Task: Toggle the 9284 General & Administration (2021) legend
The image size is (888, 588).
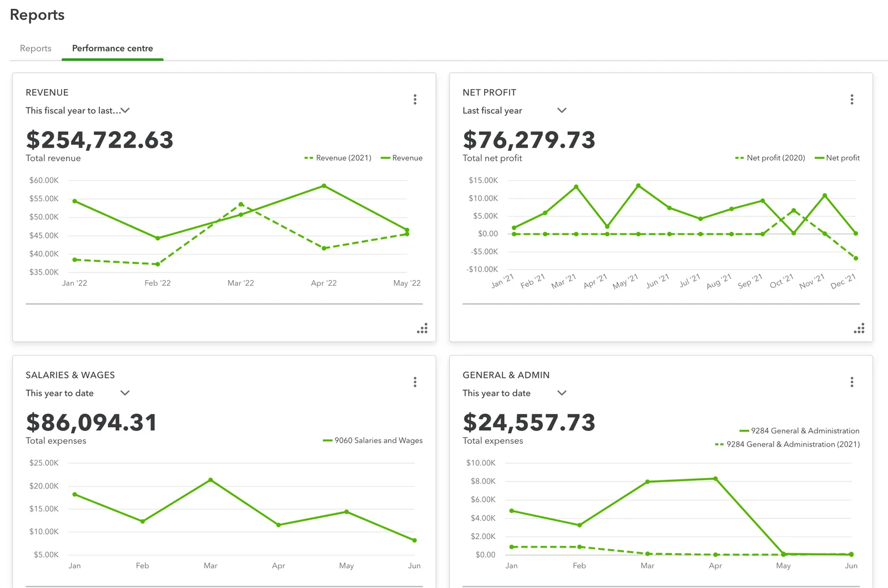Action: [788, 444]
